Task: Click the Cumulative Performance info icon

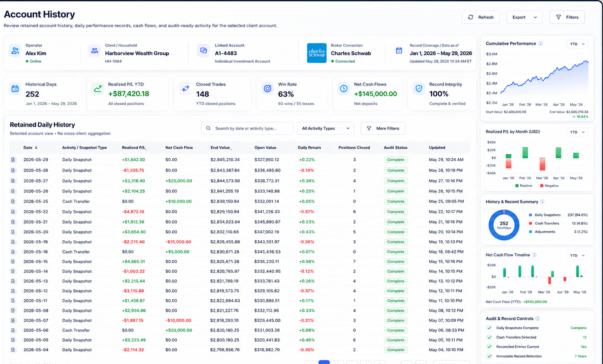Action: coord(541,44)
